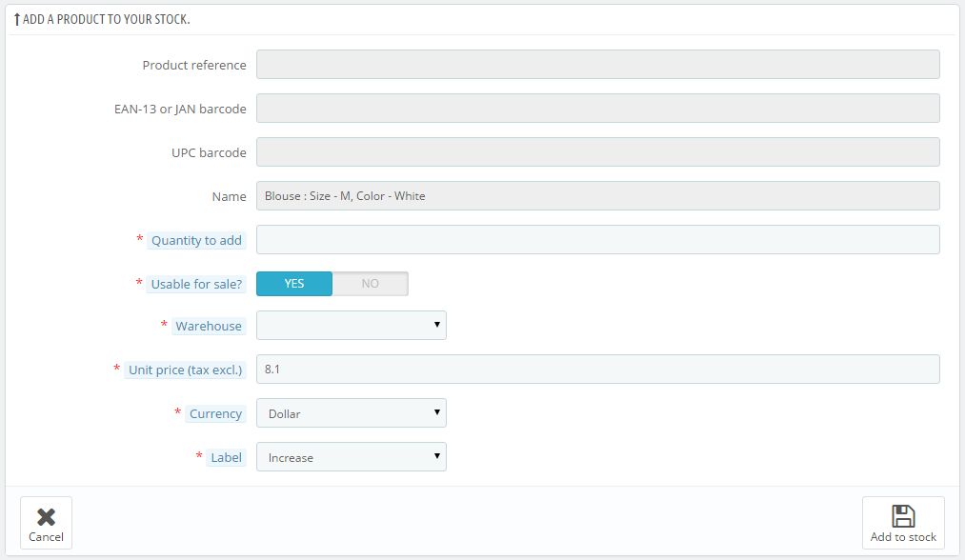The width and height of the screenshot is (965, 560).
Task: Click the Currency label
Action: 215,413
